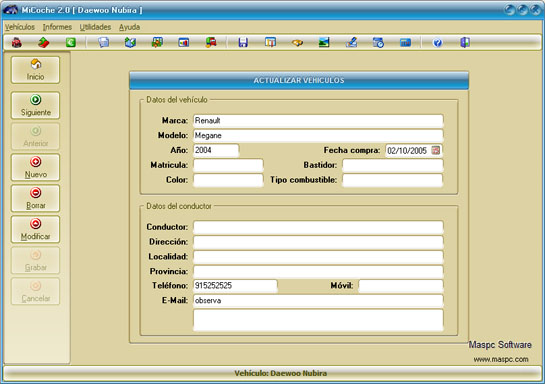Click the empty Matricula field
This screenshot has height=384, width=545.
coord(228,165)
